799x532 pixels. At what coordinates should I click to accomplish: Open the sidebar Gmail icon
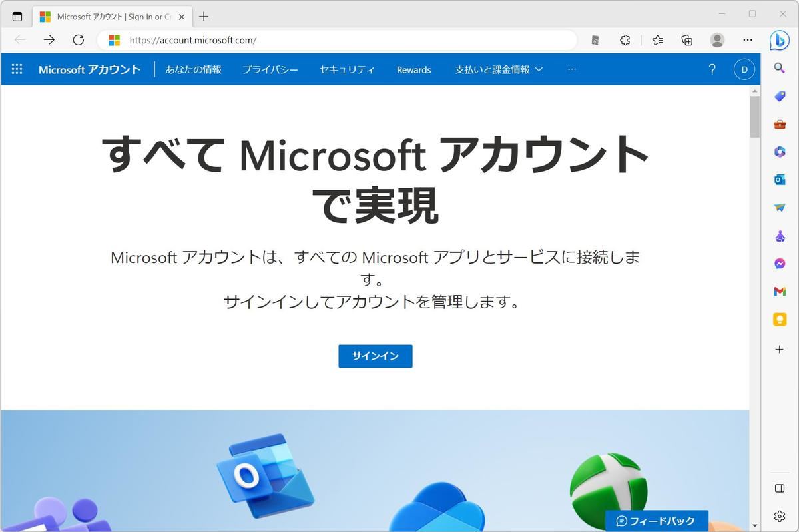click(780, 292)
